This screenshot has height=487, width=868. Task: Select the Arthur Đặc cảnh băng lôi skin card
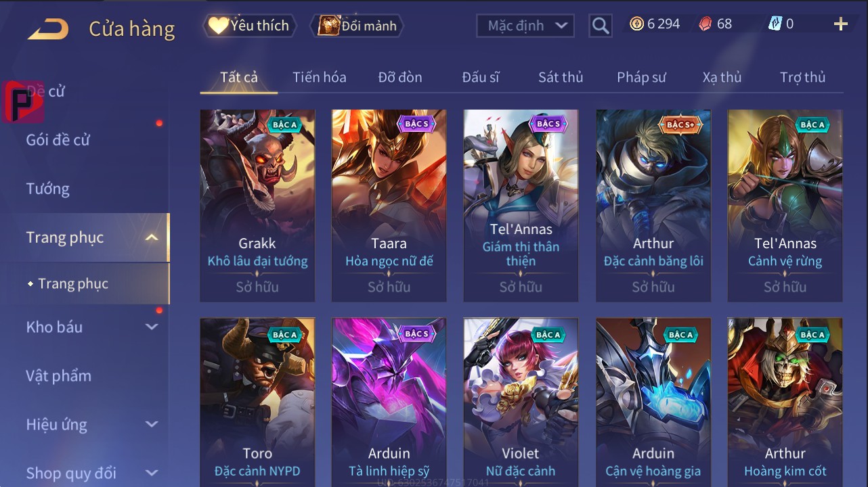653,206
